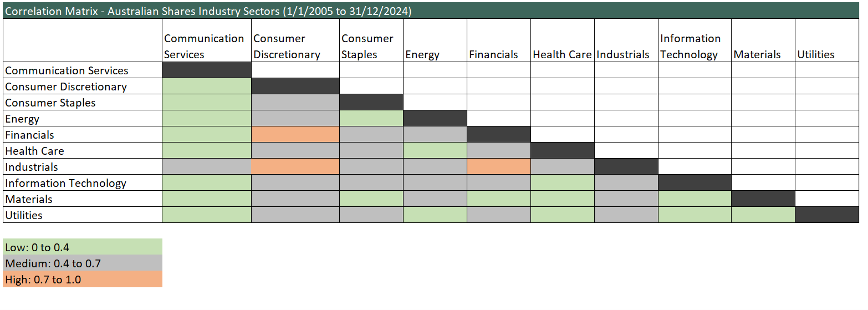Click green cell in Health Care row, Energy column
868x310 pixels.
[435, 151]
